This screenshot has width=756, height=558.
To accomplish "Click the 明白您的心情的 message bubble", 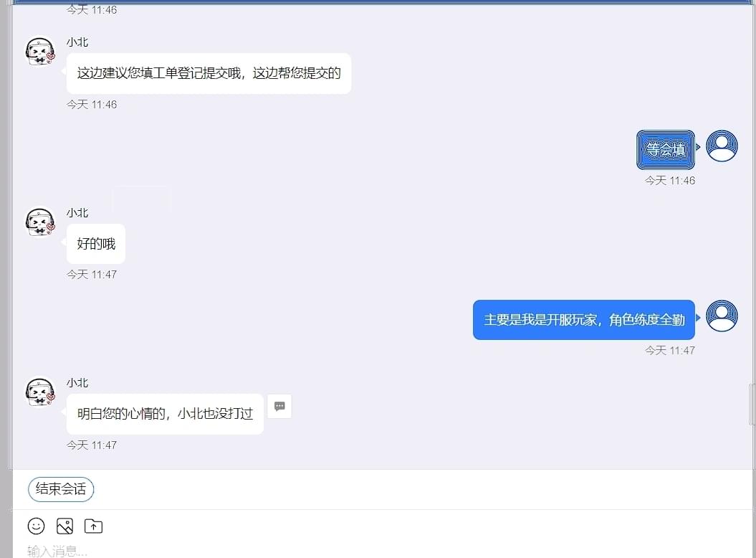I will click(x=165, y=414).
